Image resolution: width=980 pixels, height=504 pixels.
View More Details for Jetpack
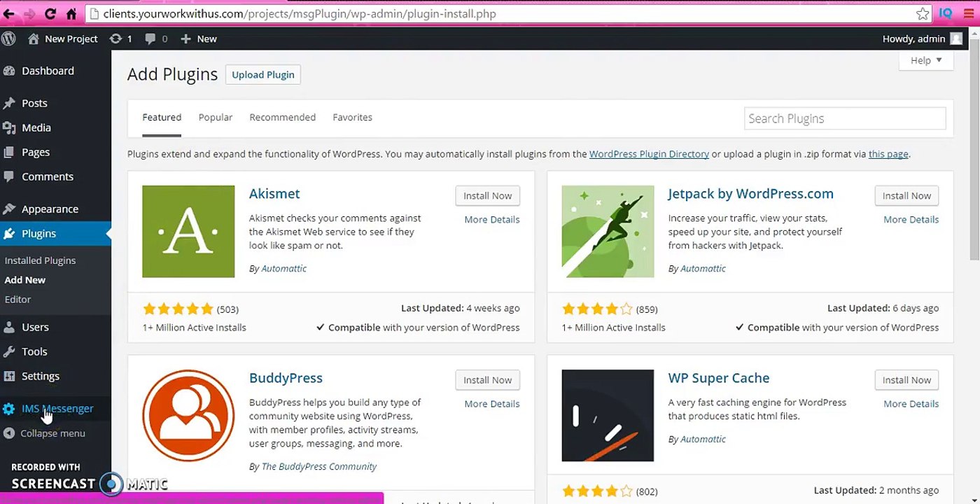pyautogui.click(x=911, y=220)
